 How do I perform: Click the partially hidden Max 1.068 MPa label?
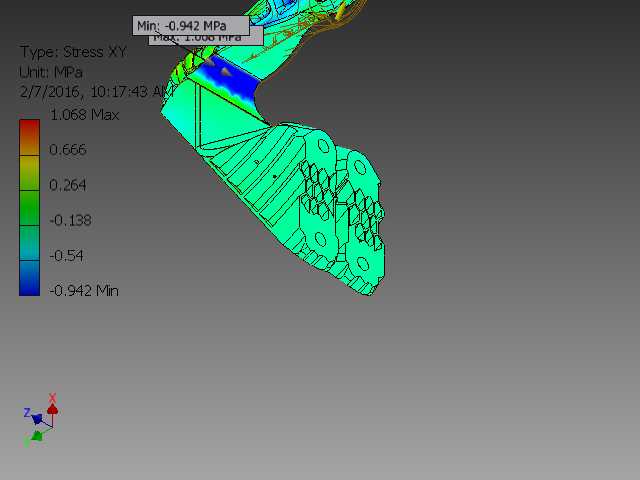(206, 40)
